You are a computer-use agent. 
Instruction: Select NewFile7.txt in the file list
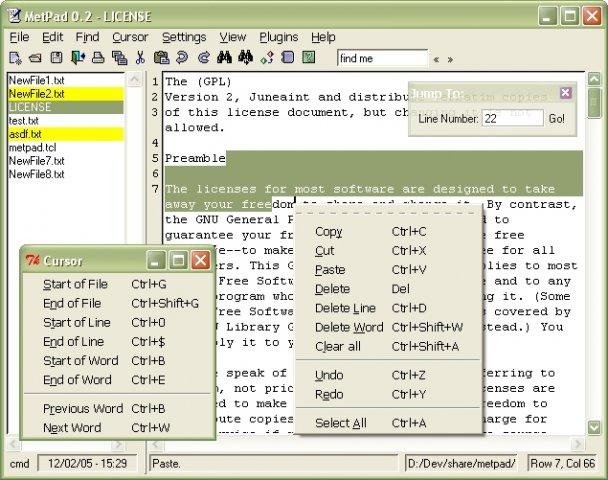tap(66, 161)
